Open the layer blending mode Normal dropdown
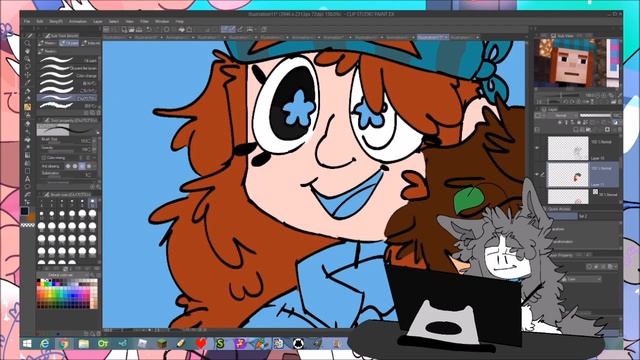Screen dimensions: 640x360 coord(561,116)
